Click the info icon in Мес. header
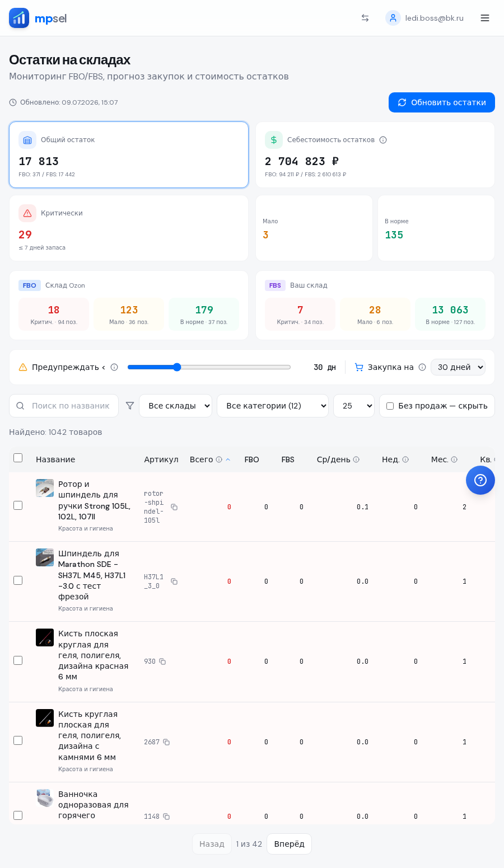The width and height of the screenshot is (504, 868). click(454, 459)
